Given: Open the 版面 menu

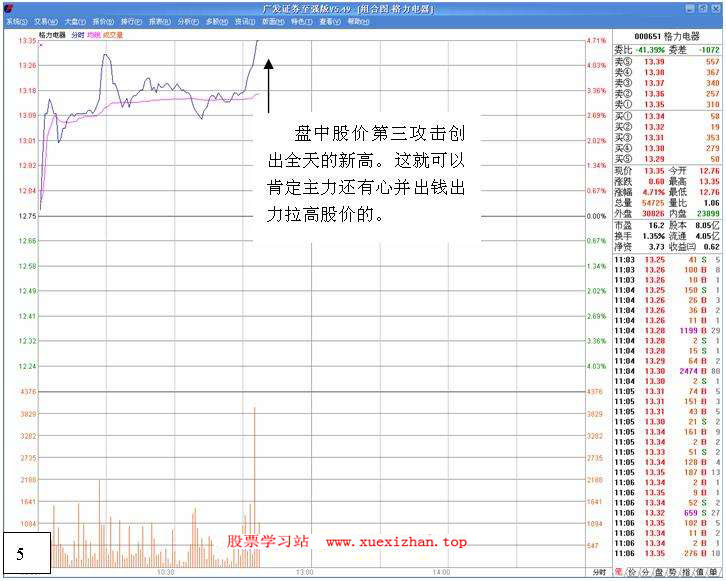Looking at the screenshot, I should 273,22.
